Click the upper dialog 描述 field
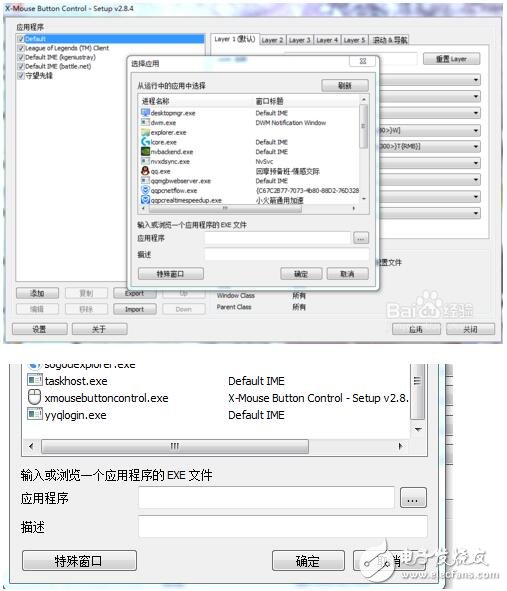Screen dimensions: 507x591 286,254
